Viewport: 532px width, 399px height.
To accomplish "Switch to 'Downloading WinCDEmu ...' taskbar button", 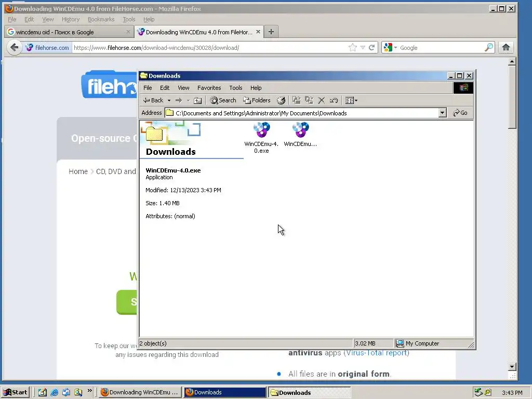I will point(140,392).
